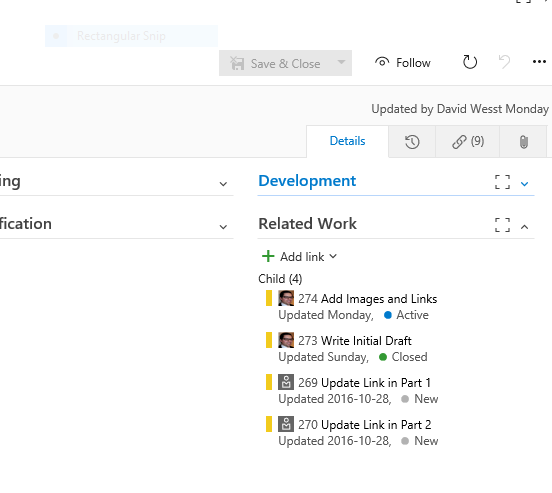Click the Closed state of item 273
The image size is (552, 493).
tap(403, 357)
